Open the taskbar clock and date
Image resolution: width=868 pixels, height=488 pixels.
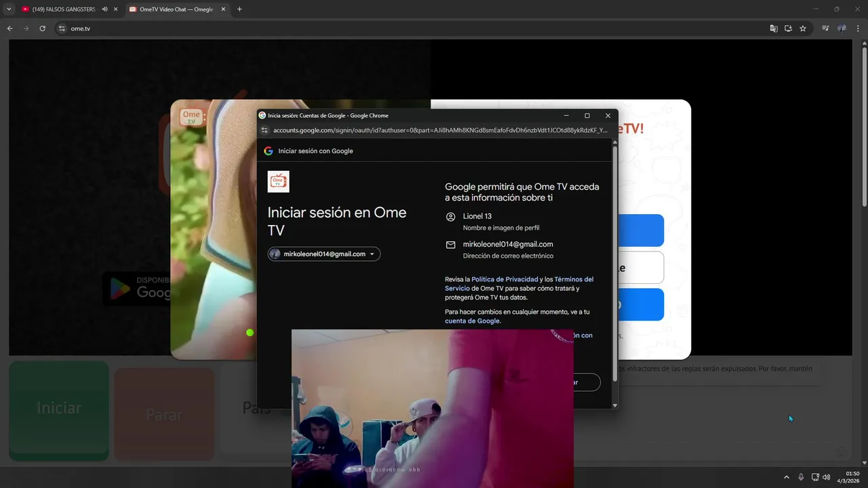848,477
